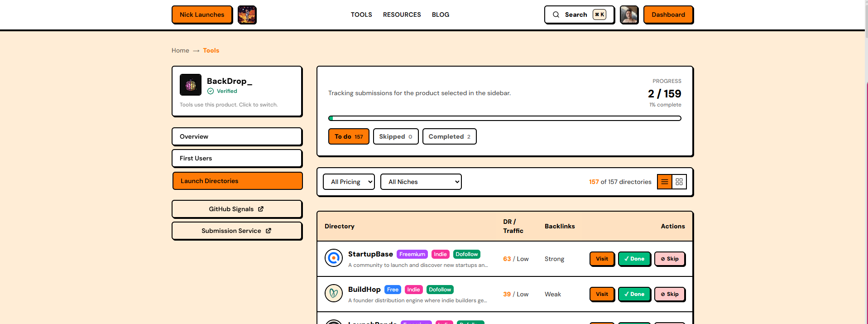Click the 2 / 159 progress count
This screenshot has width=868, height=324.
coord(664,94)
